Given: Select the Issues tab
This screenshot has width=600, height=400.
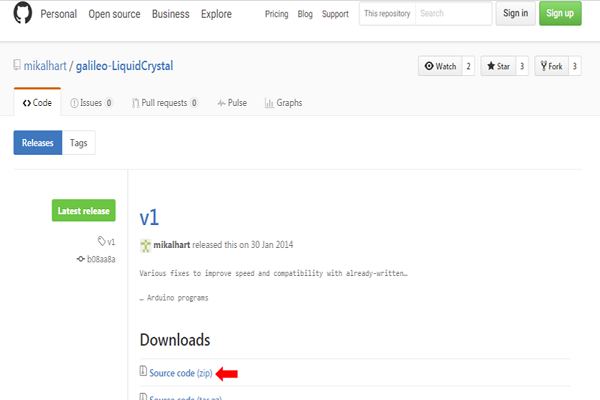Looking at the screenshot, I should [91, 103].
